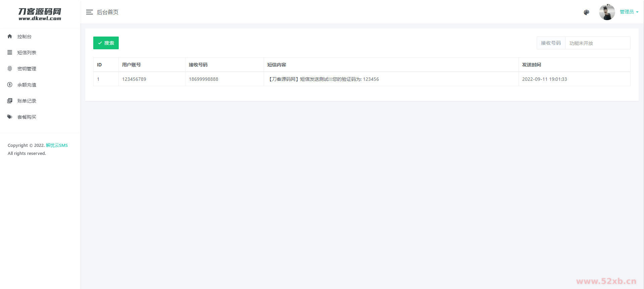Click the tag icon beside 套餐购买
644x289 pixels.
coord(10,117)
